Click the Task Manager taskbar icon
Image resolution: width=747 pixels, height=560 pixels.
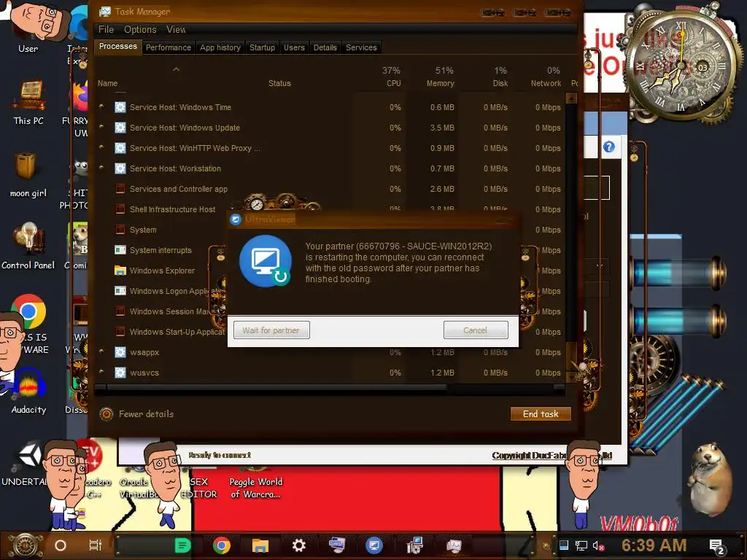click(454, 545)
